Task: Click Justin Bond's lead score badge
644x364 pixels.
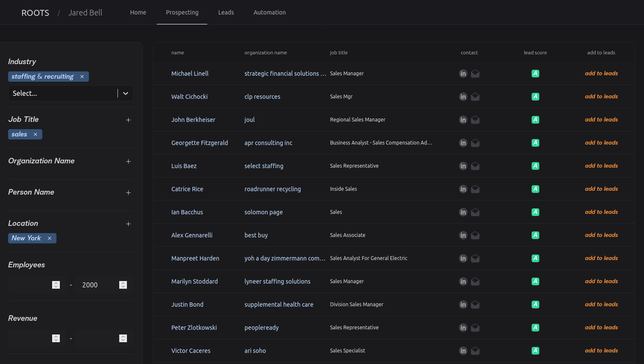Action: 535,304
